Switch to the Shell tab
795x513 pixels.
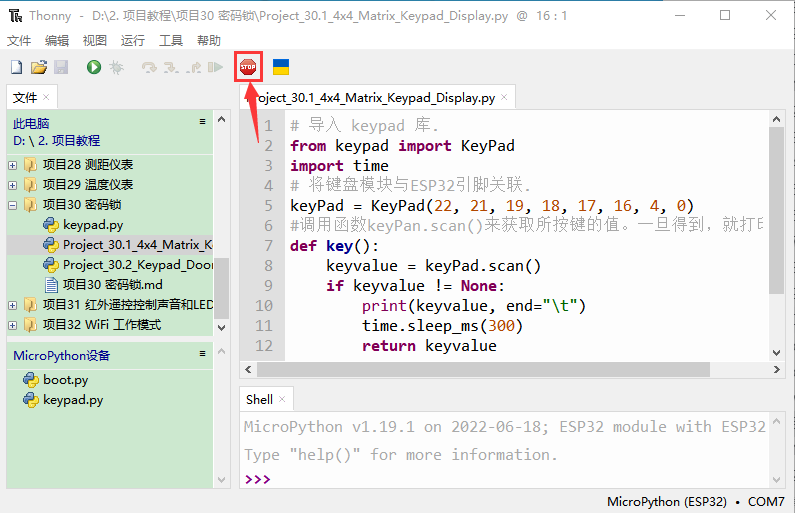click(259, 399)
